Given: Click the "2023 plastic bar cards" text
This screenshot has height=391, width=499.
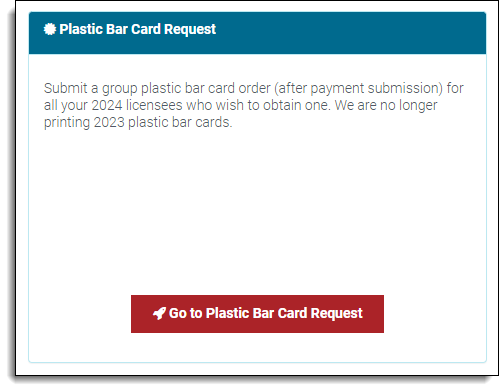Looking at the screenshot, I should coord(161,122).
